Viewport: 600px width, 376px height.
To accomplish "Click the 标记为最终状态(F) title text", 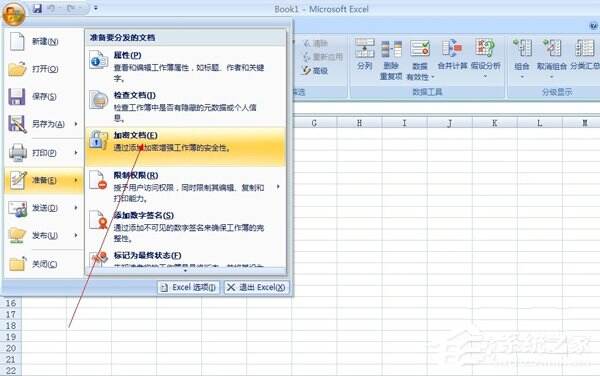I will (x=147, y=255).
